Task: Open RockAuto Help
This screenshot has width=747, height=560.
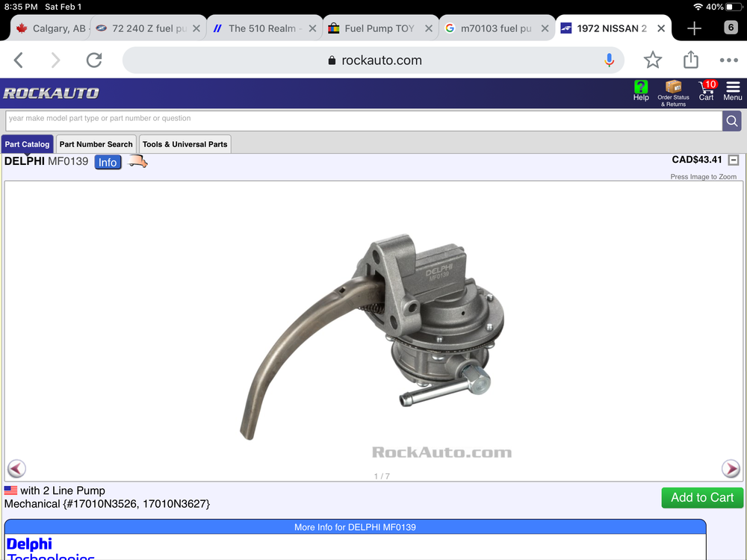Action: pyautogui.click(x=641, y=91)
